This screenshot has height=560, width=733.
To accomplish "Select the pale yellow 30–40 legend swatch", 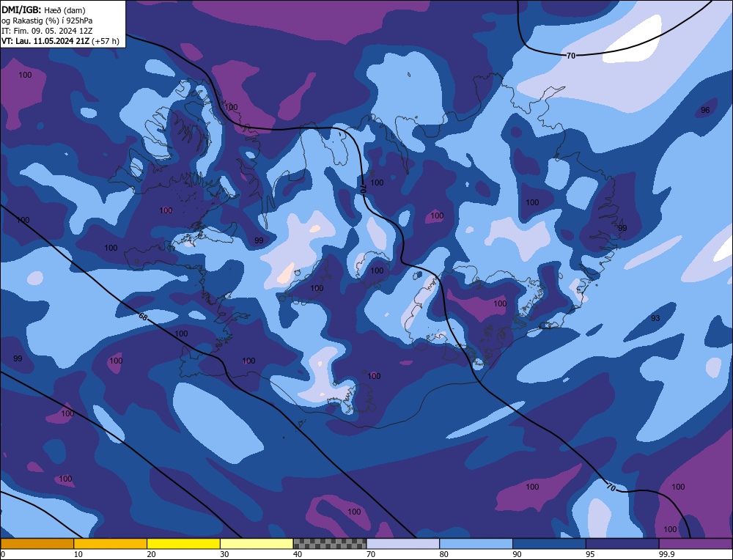I will click(257, 543).
